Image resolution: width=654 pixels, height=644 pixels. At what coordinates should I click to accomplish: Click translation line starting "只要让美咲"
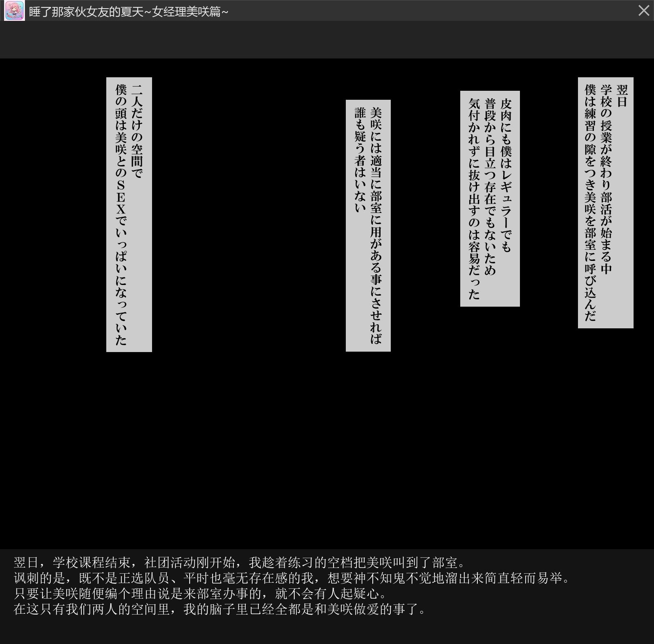click(200, 593)
